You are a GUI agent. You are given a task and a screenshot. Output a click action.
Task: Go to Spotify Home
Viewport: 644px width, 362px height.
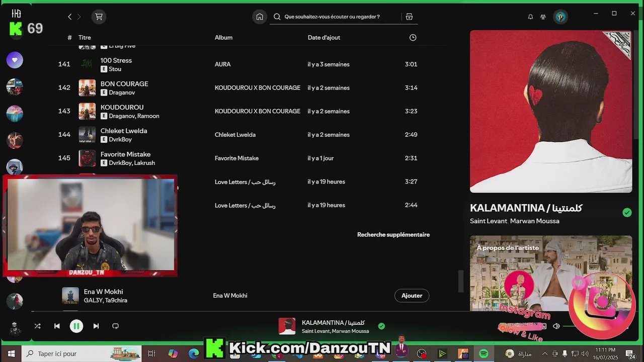pos(260,17)
